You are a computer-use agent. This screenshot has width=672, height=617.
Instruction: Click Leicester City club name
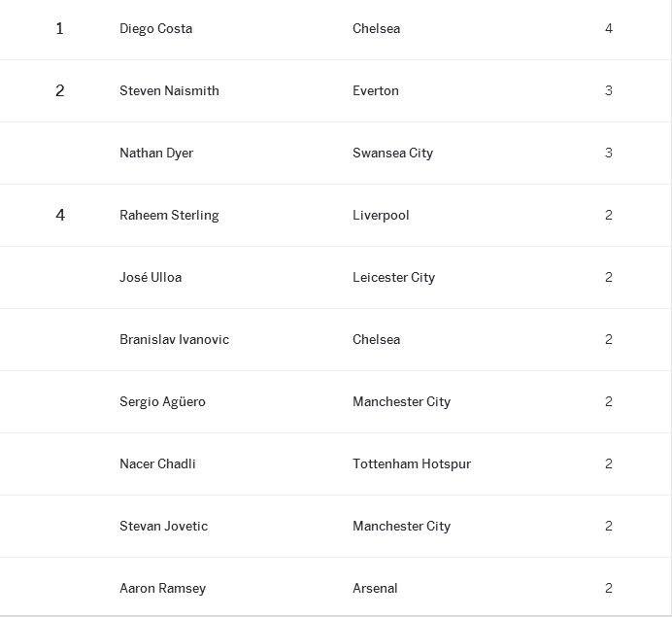click(394, 278)
